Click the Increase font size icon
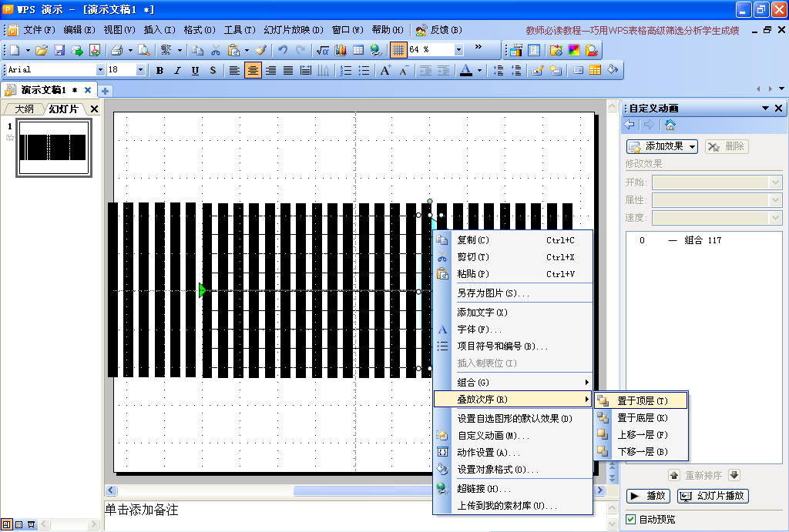This screenshot has height=532, width=789. tap(385, 70)
